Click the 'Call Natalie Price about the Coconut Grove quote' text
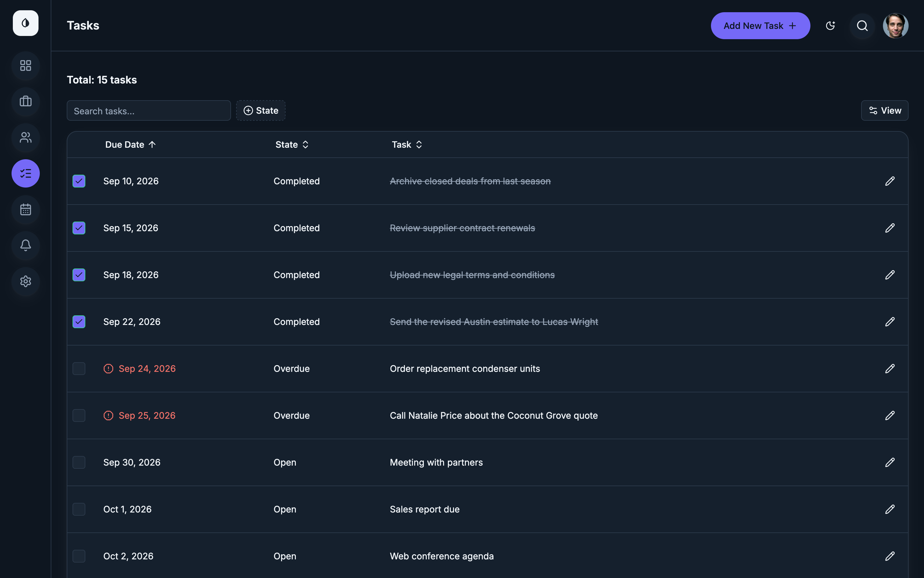The width and height of the screenshot is (924, 578). click(494, 416)
